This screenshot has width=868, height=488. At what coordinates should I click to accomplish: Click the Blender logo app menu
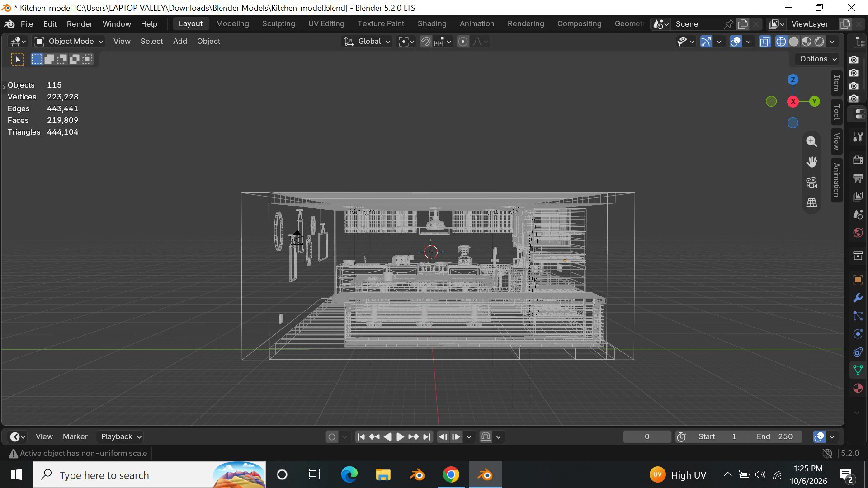9,24
